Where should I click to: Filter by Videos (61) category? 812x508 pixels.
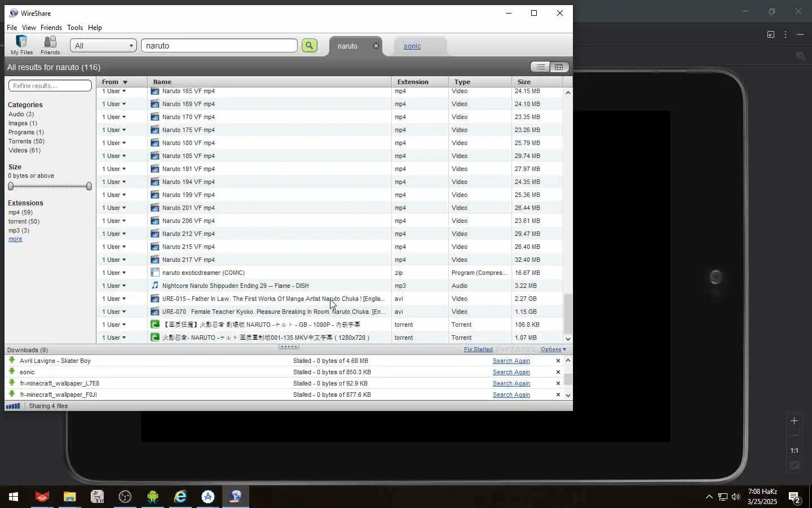pyautogui.click(x=24, y=150)
